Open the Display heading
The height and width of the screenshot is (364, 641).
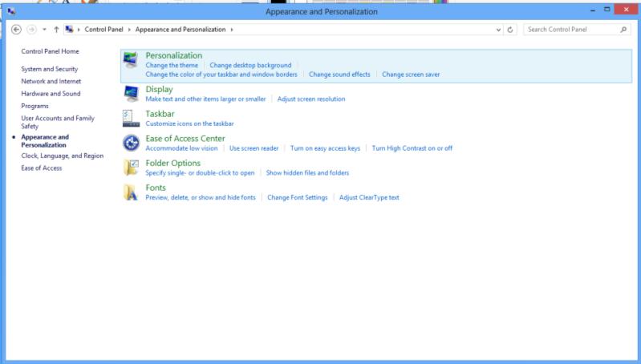159,89
